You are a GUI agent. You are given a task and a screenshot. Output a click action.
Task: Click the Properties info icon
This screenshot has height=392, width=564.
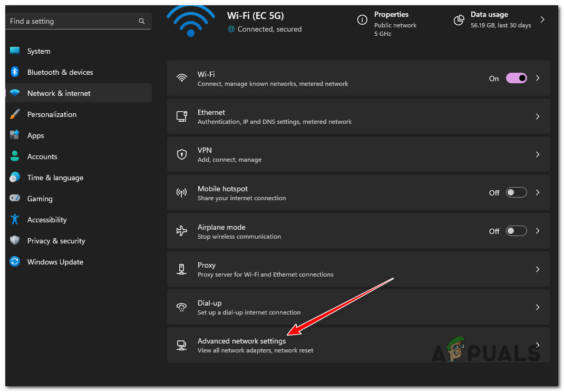point(362,20)
